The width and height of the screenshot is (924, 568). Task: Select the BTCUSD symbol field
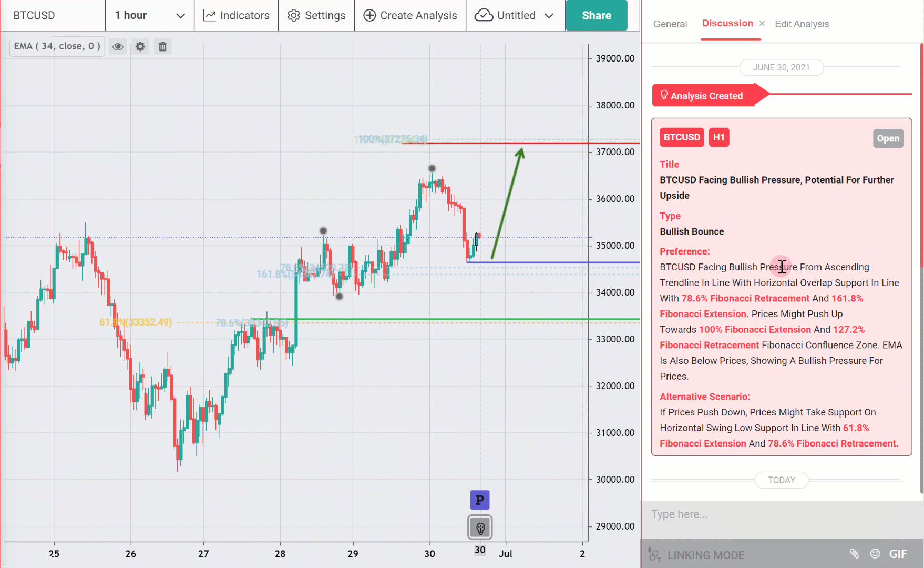point(53,15)
